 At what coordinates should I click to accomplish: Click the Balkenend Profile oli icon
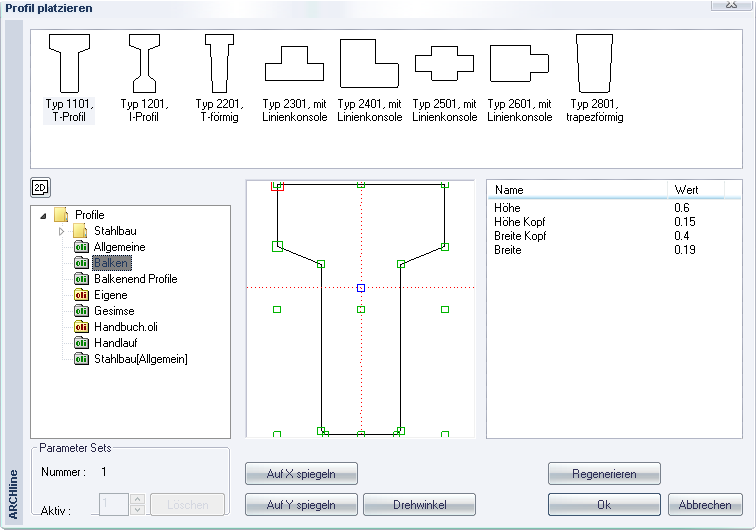pos(81,279)
